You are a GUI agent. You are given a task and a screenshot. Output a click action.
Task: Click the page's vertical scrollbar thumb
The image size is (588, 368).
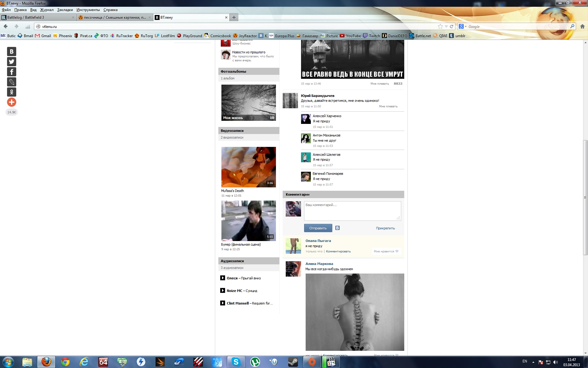[x=585, y=197]
